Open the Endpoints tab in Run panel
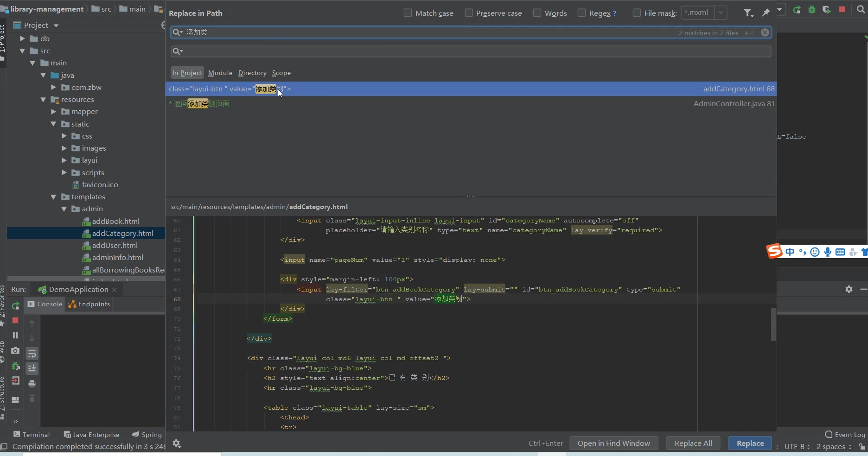 pos(89,304)
